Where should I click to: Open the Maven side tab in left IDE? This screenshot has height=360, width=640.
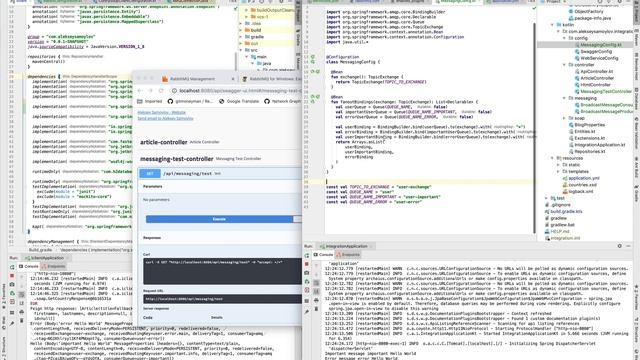click(x=299, y=63)
